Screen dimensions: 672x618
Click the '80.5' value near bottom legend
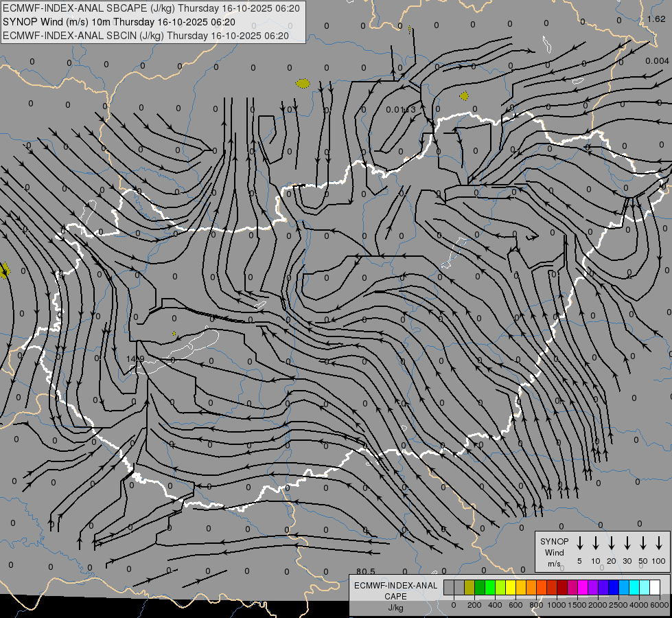(366, 571)
